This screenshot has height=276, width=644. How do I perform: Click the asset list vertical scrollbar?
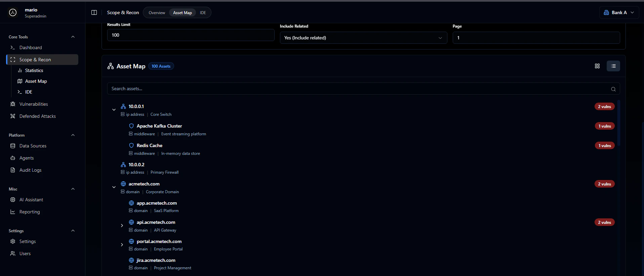[x=619, y=123]
